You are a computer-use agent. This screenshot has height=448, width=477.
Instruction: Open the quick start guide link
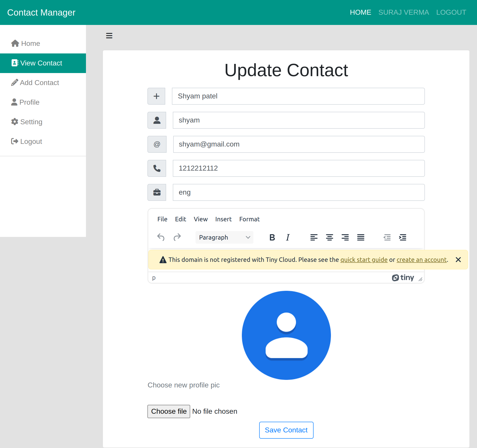[364, 260]
